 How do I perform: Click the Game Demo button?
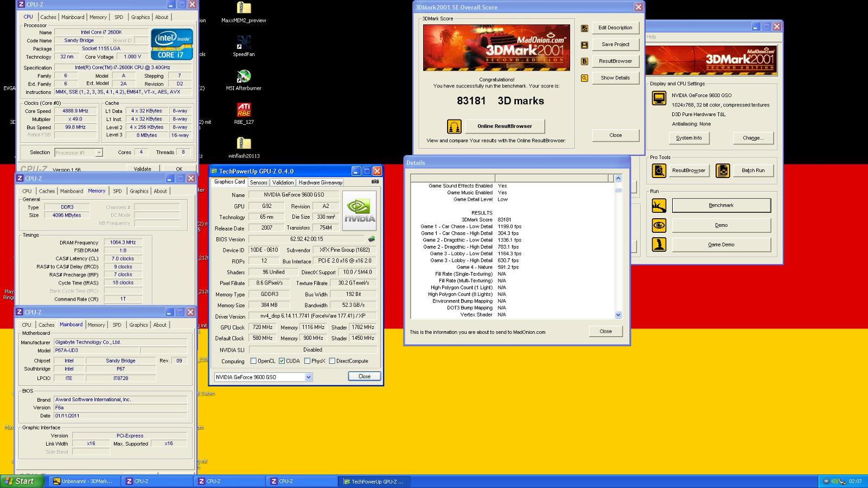pos(721,245)
